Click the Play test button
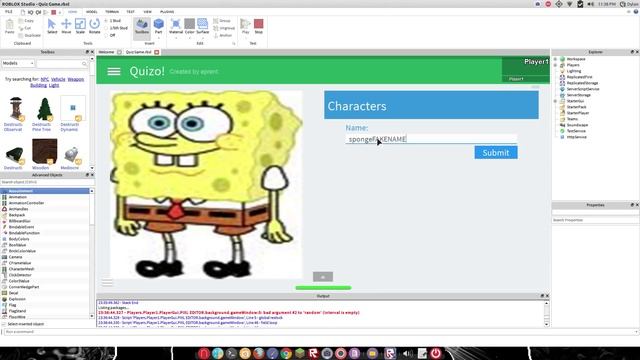The image size is (640, 360). [245, 26]
